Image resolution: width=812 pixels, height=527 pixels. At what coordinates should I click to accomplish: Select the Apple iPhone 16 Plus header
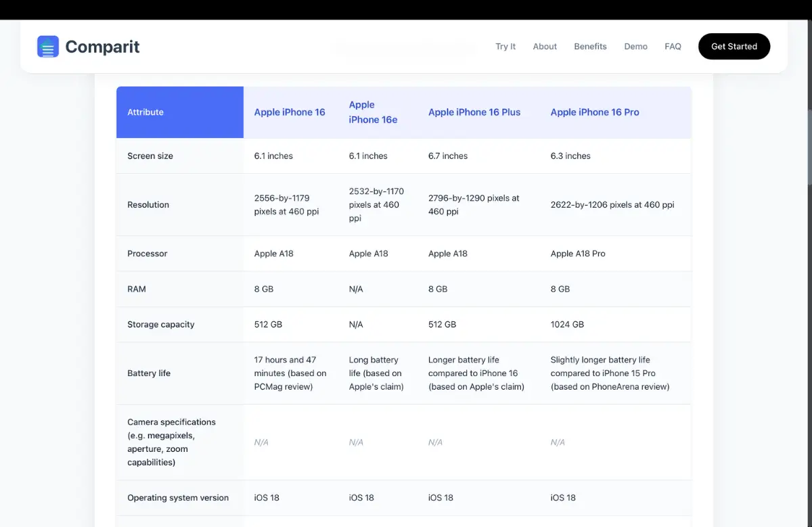474,112
